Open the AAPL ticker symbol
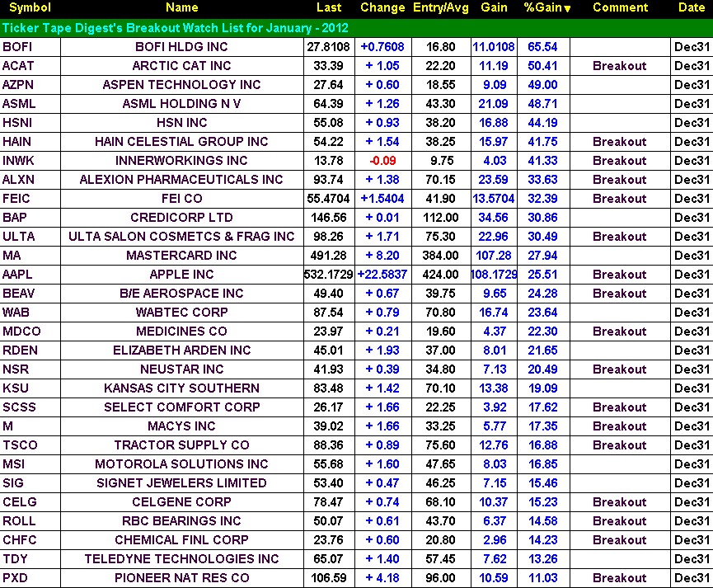 point(18,275)
